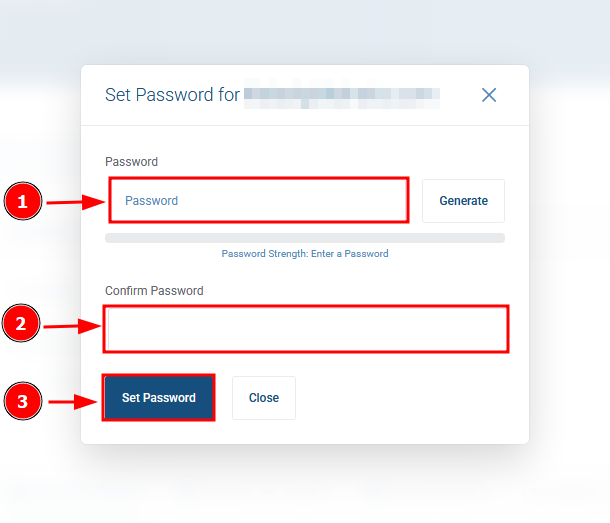Click the red arrow pointing to Set Password
The image size is (610, 523).
pyautogui.click(x=73, y=402)
